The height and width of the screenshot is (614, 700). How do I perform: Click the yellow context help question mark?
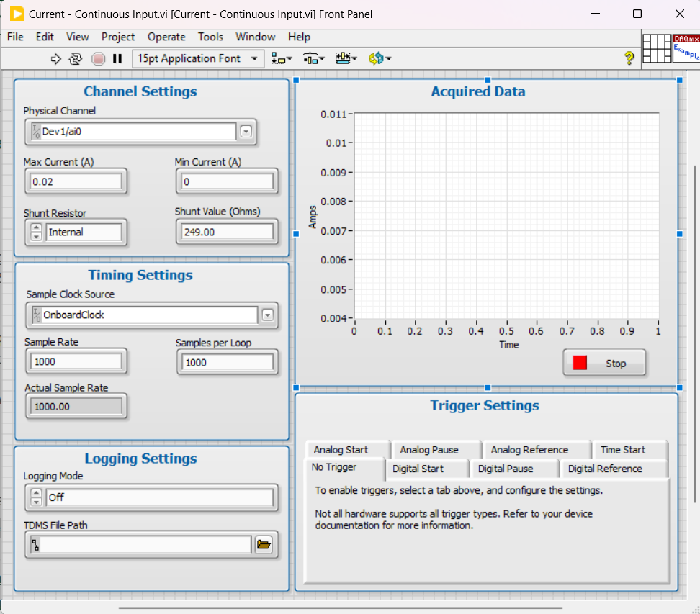click(629, 58)
